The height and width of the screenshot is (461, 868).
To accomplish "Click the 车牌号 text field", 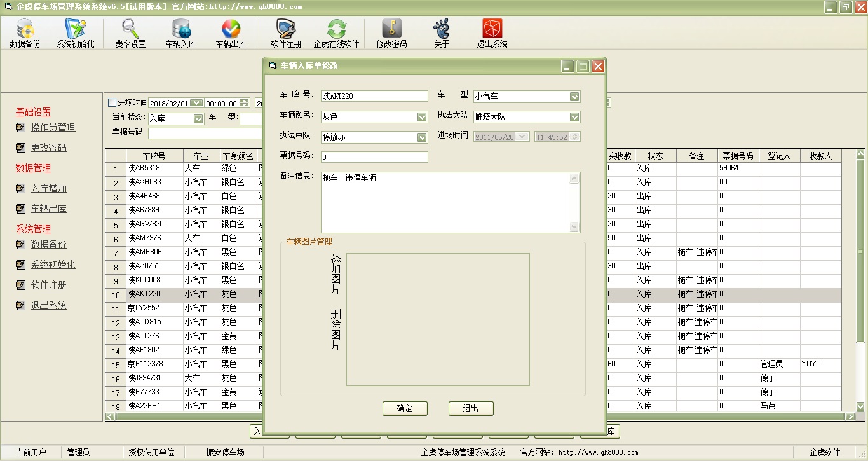I will click(374, 96).
